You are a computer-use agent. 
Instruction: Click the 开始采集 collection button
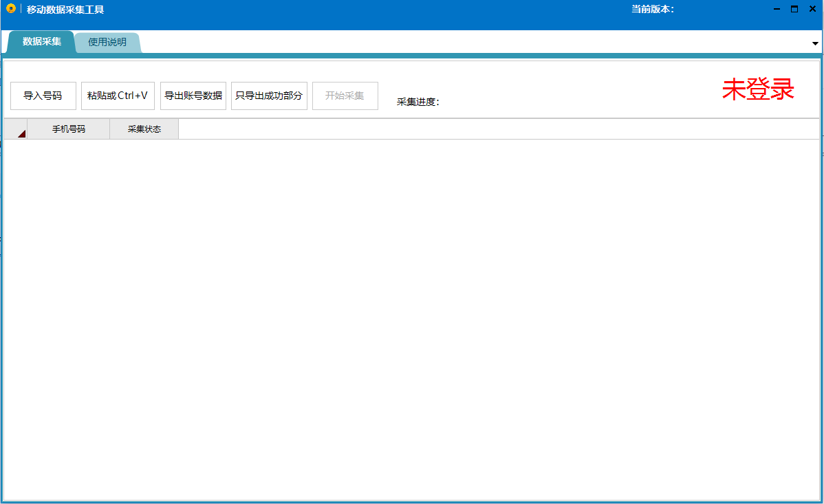click(345, 96)
